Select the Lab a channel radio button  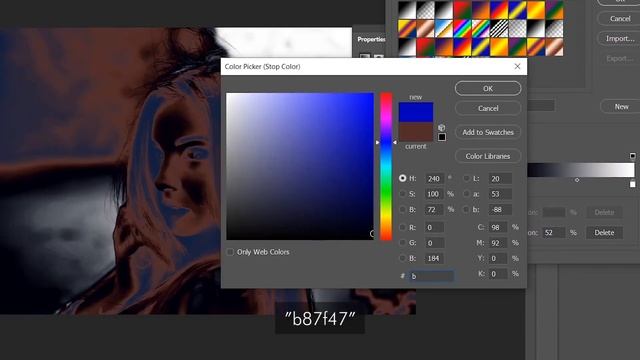(x=466, y=194)
